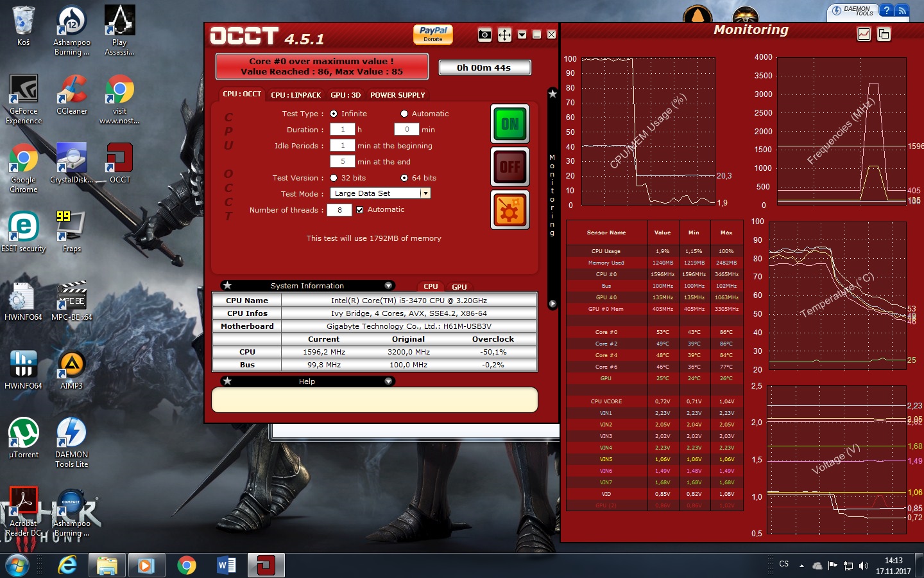Click the DAEMON Tools gadget RSS icon
Screen dimensions: 924x578
902,10
